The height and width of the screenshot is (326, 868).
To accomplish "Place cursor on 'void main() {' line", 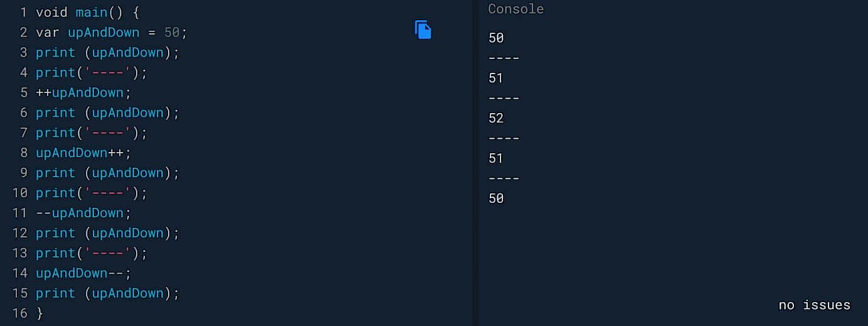I will point(88,12).
